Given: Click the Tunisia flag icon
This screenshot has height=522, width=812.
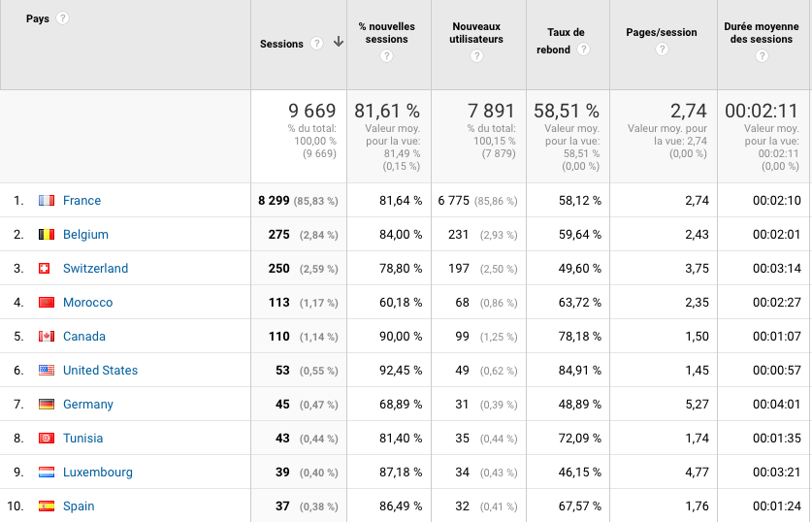Looking at the screenshot, I should [x=47, y=439].
